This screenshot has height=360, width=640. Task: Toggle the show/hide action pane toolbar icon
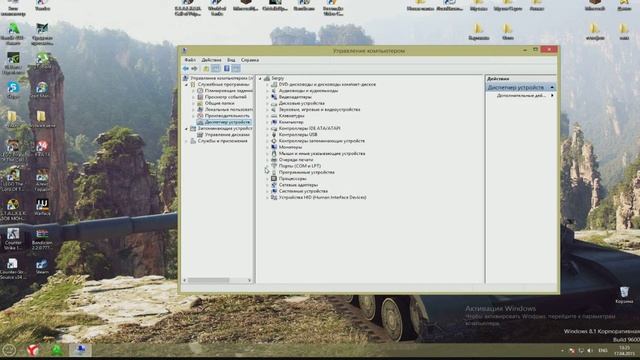(236, 69)
